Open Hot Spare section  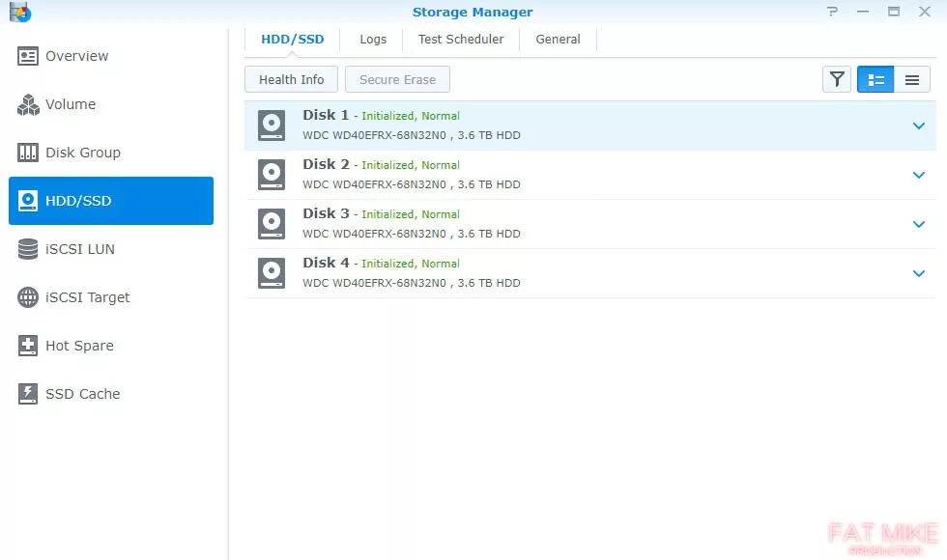[x=111, y=346]
